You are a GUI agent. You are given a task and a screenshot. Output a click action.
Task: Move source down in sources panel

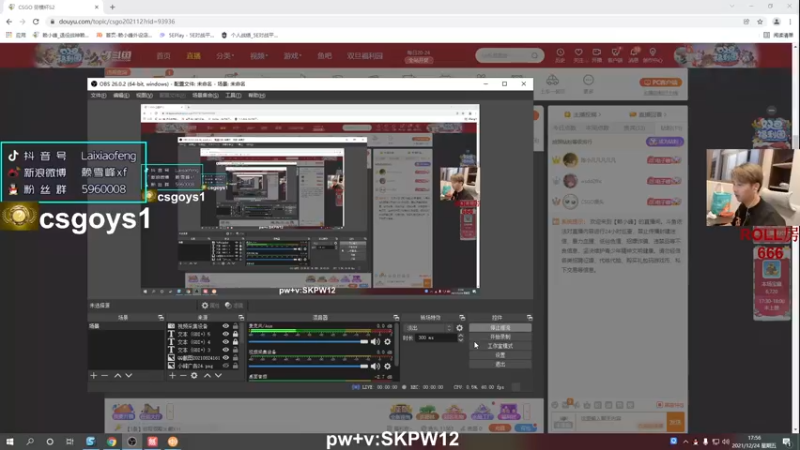click(218, 376)
